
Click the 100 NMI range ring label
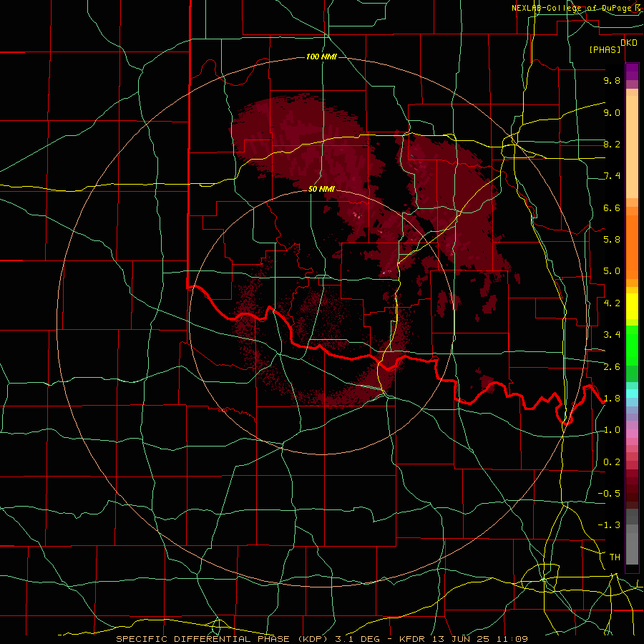tap(321, 57)
